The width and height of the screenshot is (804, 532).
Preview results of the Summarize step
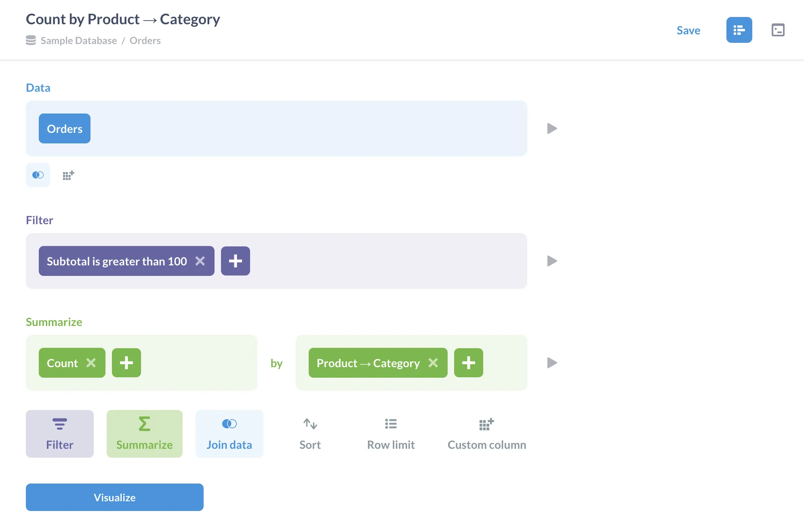(552, 363)
